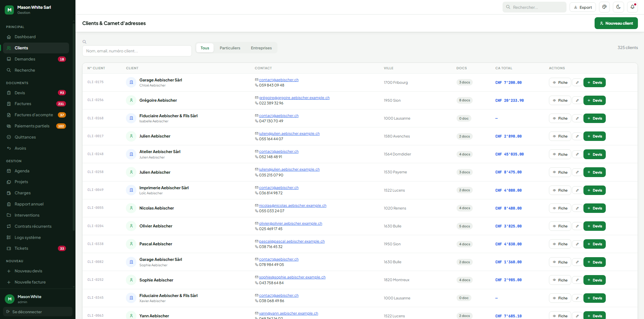644x319 pixels.
Task: Open Paiements partiels in sidebar
Action: click(36, 126)
